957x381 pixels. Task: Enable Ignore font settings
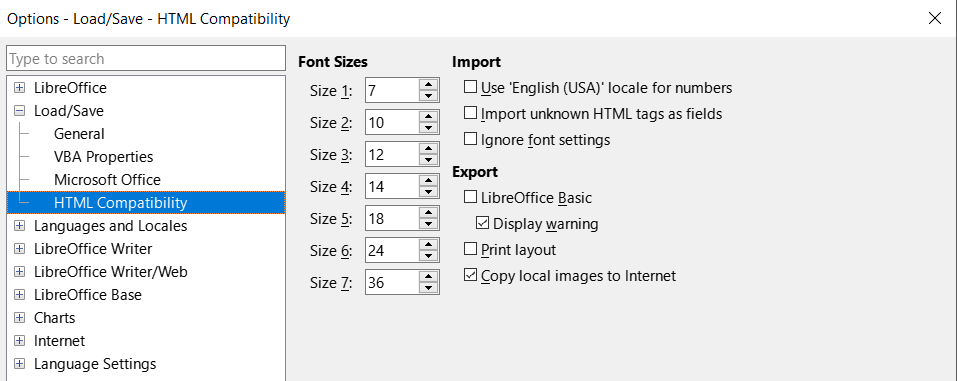470,139
